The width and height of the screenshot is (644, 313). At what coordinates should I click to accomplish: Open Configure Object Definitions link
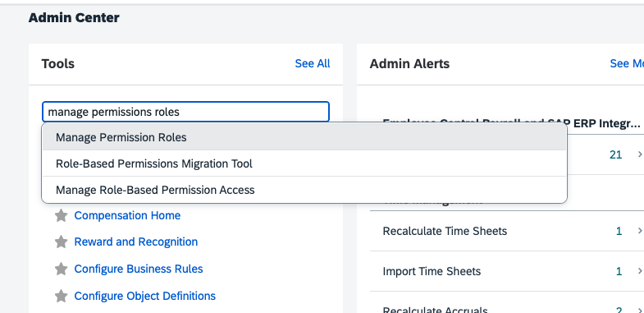[145, 296]
